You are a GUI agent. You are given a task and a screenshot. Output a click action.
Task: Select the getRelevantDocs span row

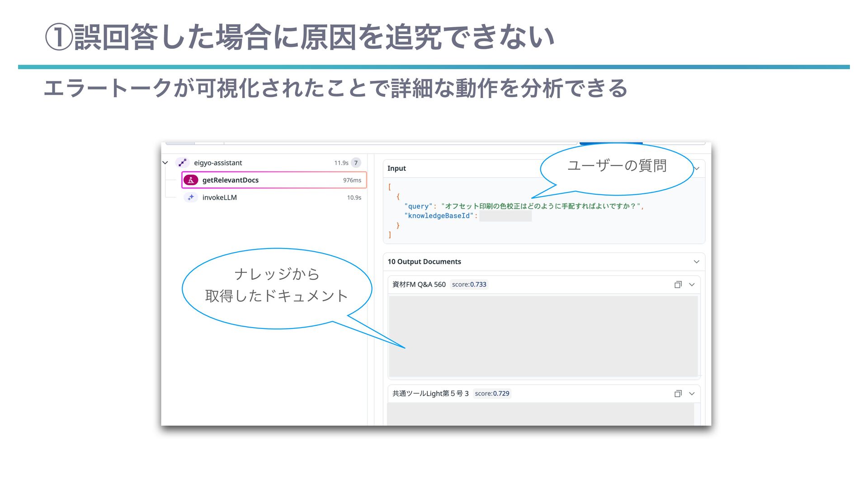(x=274, y=180)
